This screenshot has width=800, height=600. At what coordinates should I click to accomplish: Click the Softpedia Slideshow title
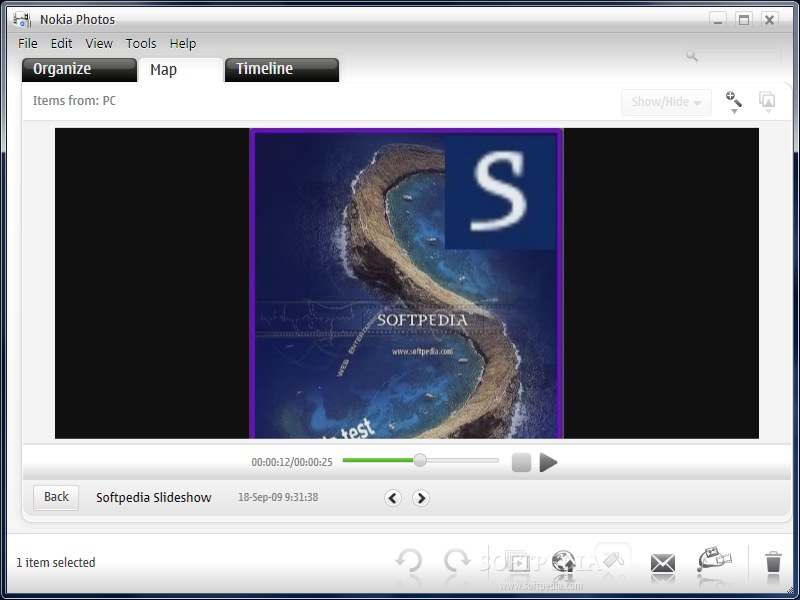pyautogui.click(x=154, y=497)
